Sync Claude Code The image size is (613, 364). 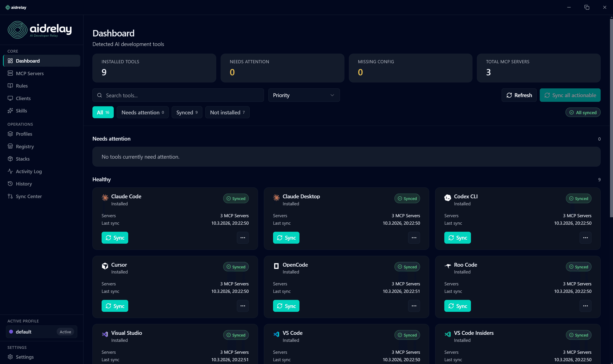115,238
